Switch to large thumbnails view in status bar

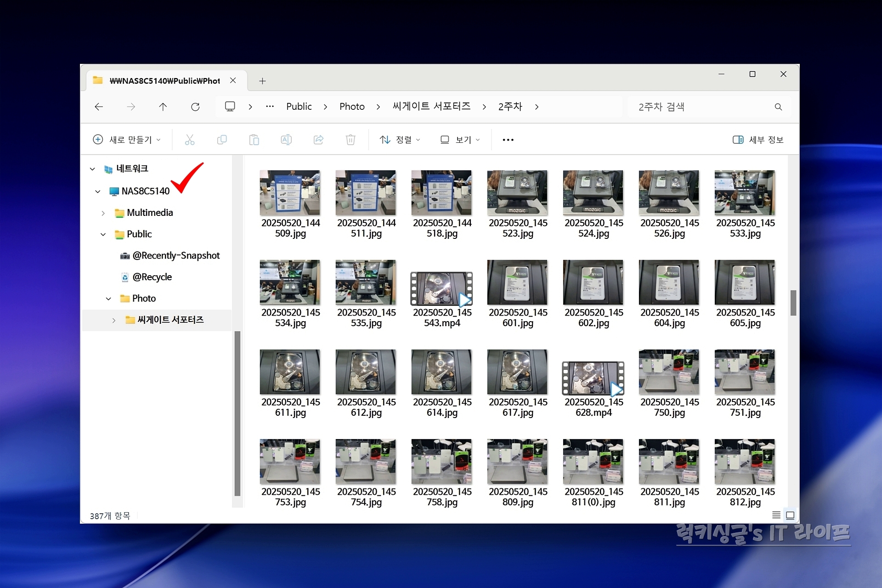coord(790,515)
